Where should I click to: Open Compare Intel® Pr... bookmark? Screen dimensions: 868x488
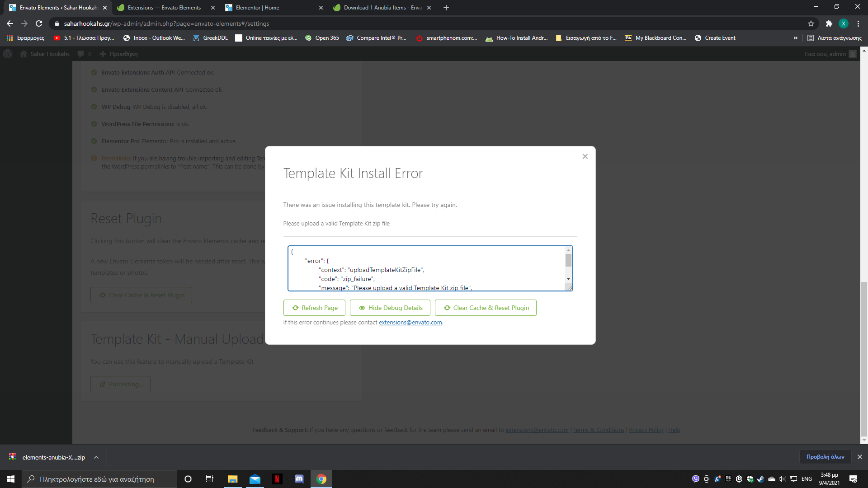[377, 38]
